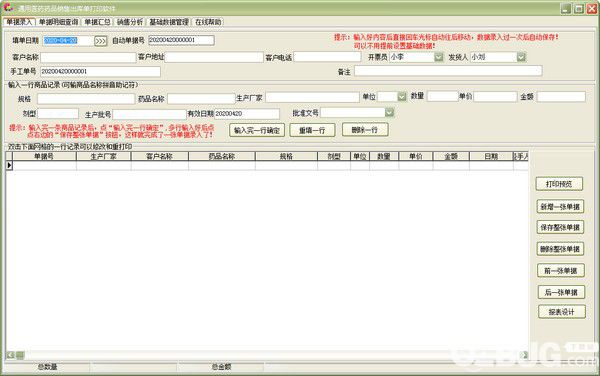
Task: Open the 基础数据管理 tab
Action: coord(169,22)
